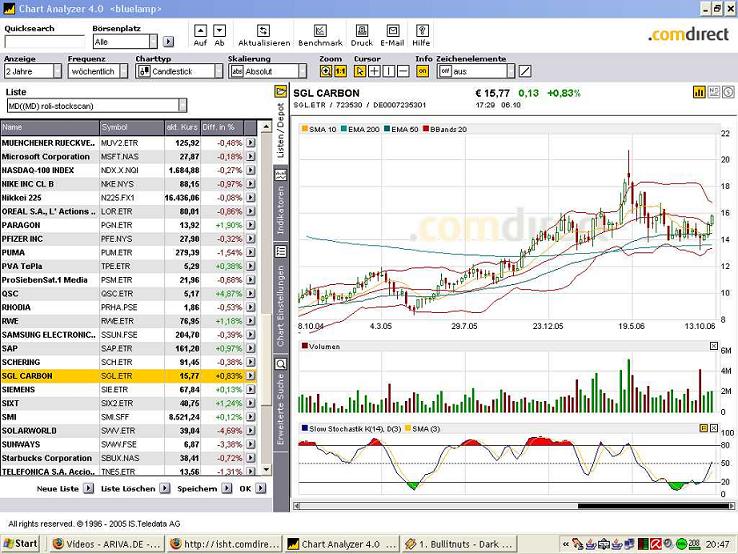Open the dollar-symbol view icon
The width and height of the screenshot is (738, 554).
tap(728, 92)
